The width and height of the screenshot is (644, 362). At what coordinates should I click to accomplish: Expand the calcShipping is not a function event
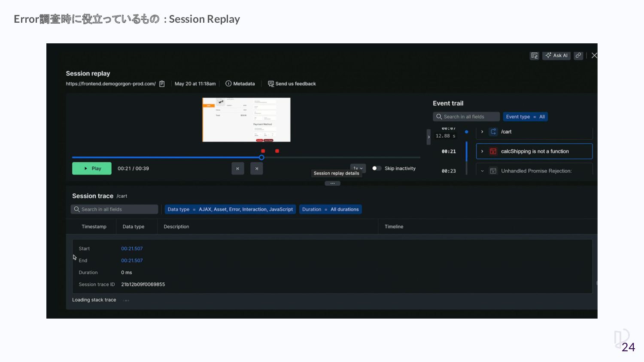tap(482, 151)
